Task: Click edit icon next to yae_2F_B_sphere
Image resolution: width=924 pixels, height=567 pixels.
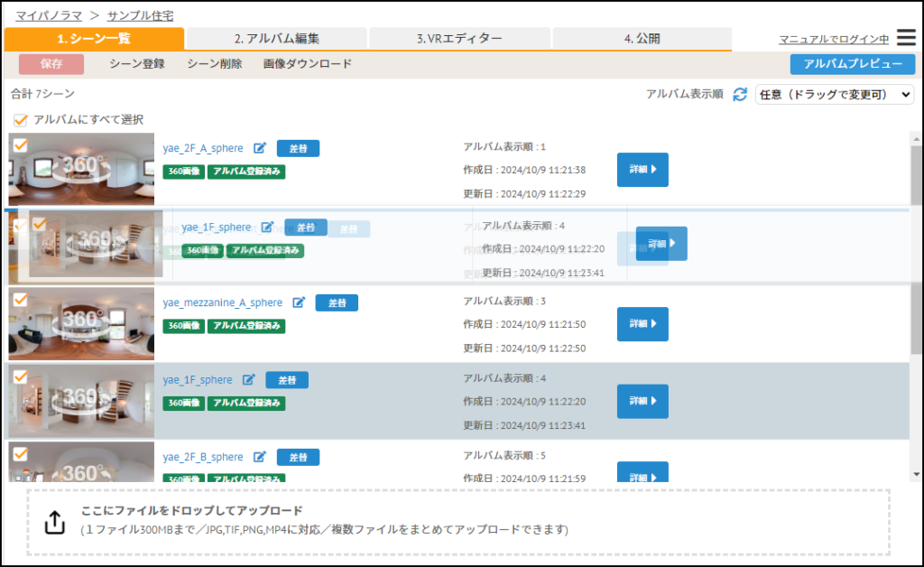Action: [260, 457]
